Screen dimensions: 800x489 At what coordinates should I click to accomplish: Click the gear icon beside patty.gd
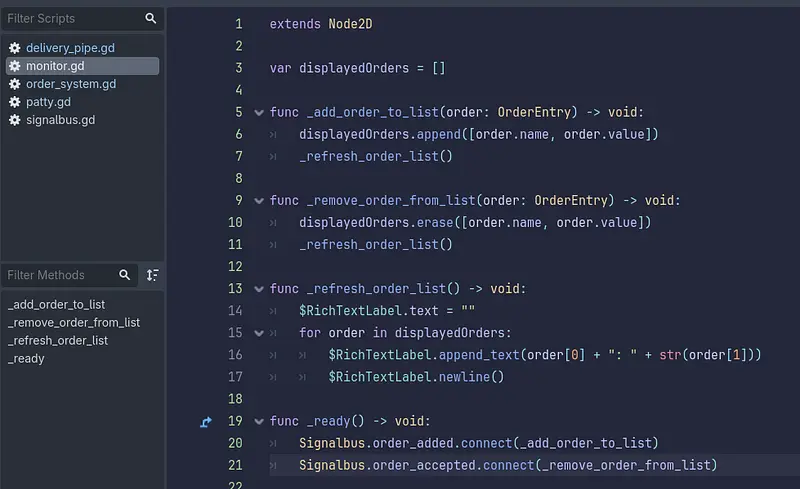click(14, 102)
